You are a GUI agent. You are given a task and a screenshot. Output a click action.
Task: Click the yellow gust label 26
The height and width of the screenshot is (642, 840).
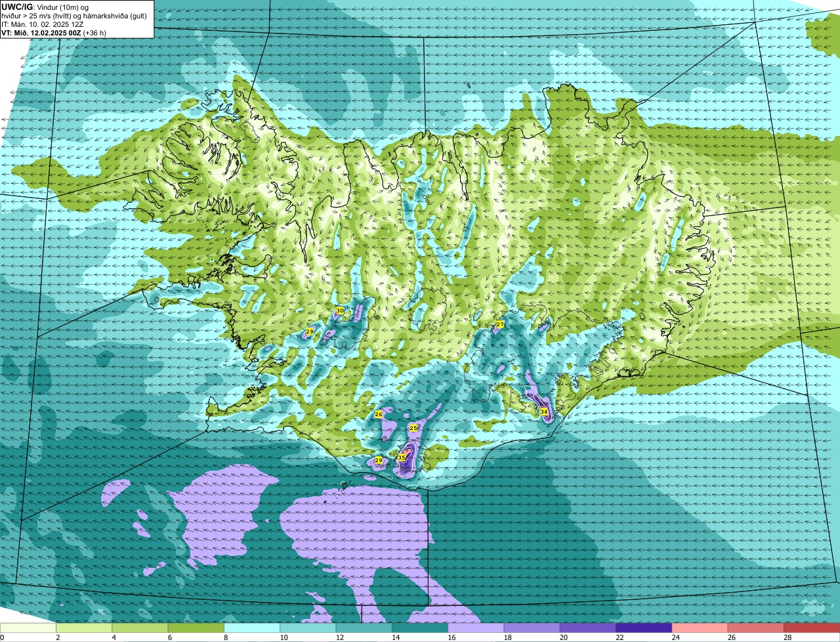coord(378,414)
